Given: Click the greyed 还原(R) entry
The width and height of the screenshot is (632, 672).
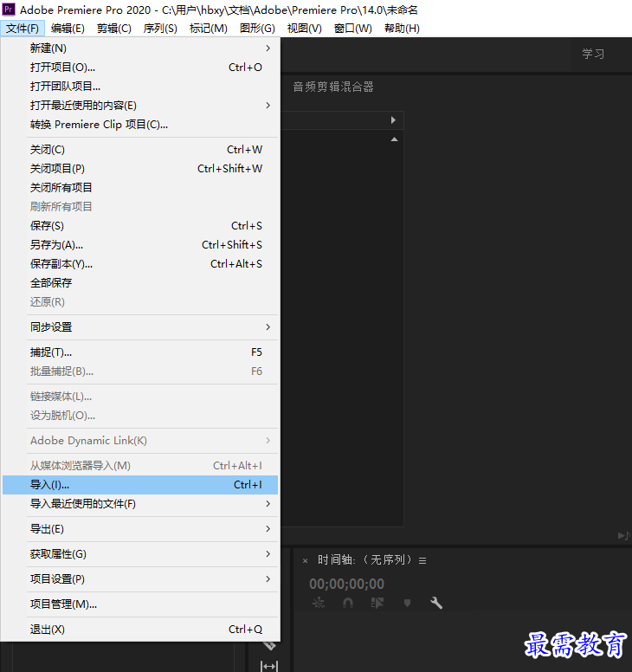Looking at the screenshot, I should coord(140,301).
